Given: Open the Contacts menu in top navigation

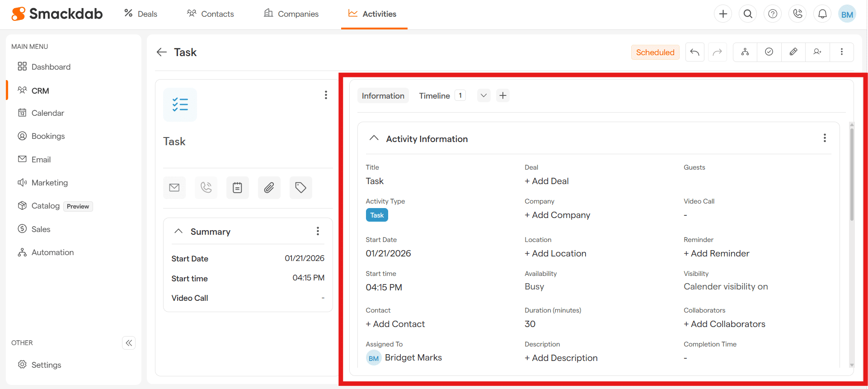Looking at the screenshot, I should pos(211,14).
